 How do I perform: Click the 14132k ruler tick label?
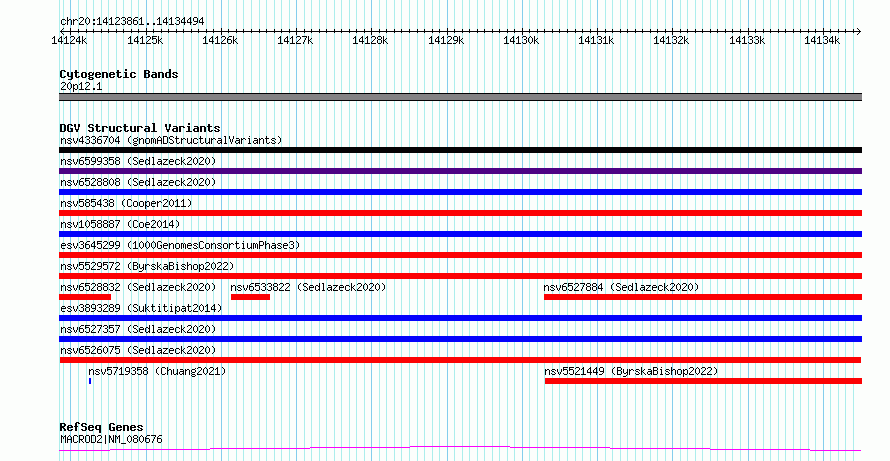tap(671, 40)
